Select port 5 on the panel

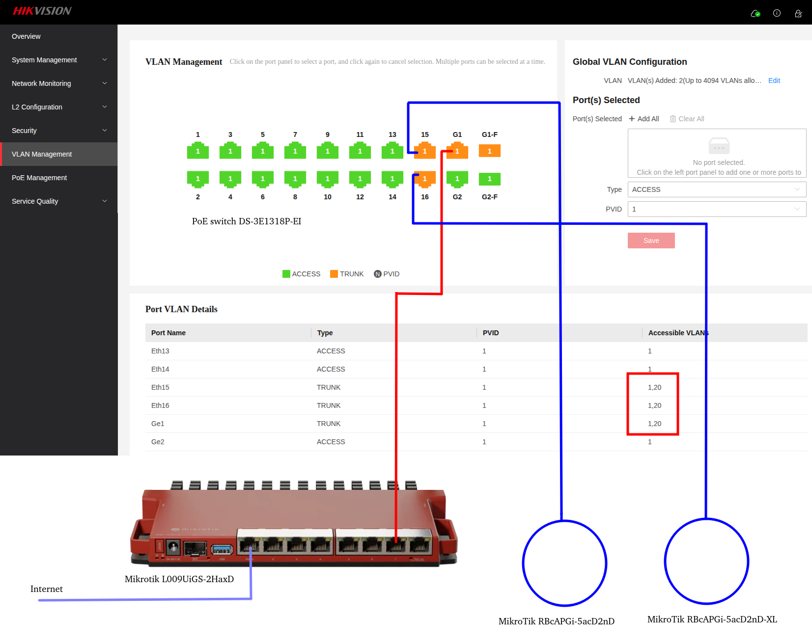pyautogui.click(x=263, y=151)
